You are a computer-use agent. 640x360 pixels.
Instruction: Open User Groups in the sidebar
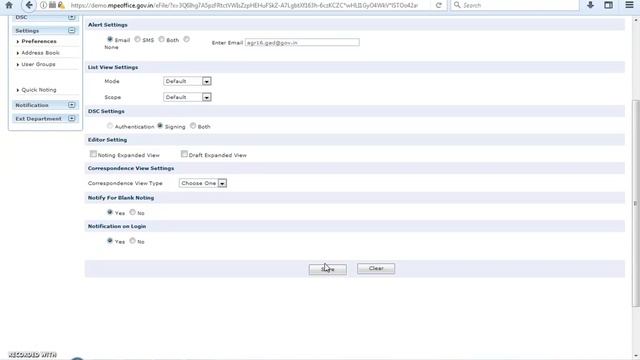[x=38, y=64]
